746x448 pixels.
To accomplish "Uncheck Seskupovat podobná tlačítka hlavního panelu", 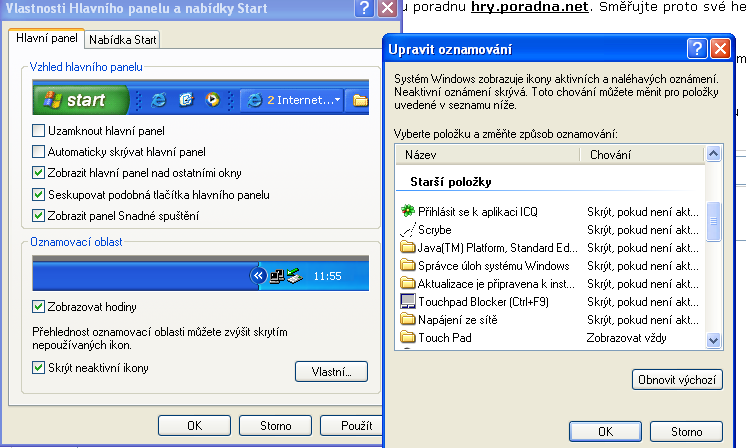I will tap(39, 195).
